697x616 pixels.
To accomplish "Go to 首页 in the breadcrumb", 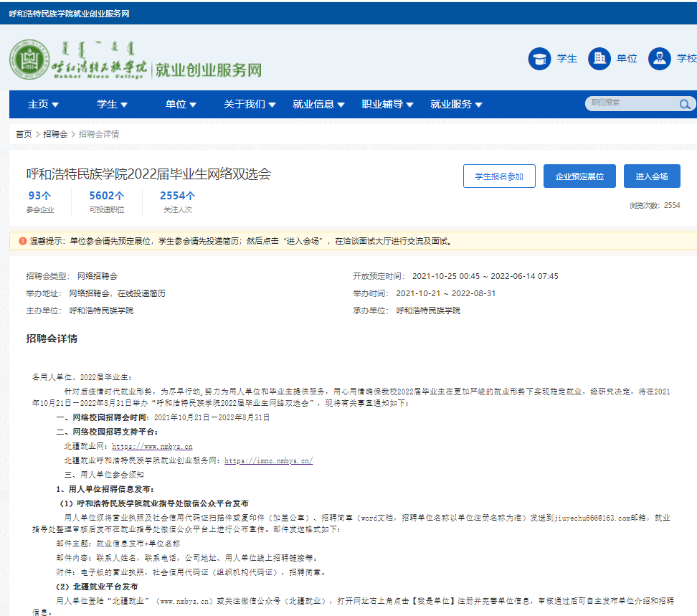I will (x=24, y=134).
